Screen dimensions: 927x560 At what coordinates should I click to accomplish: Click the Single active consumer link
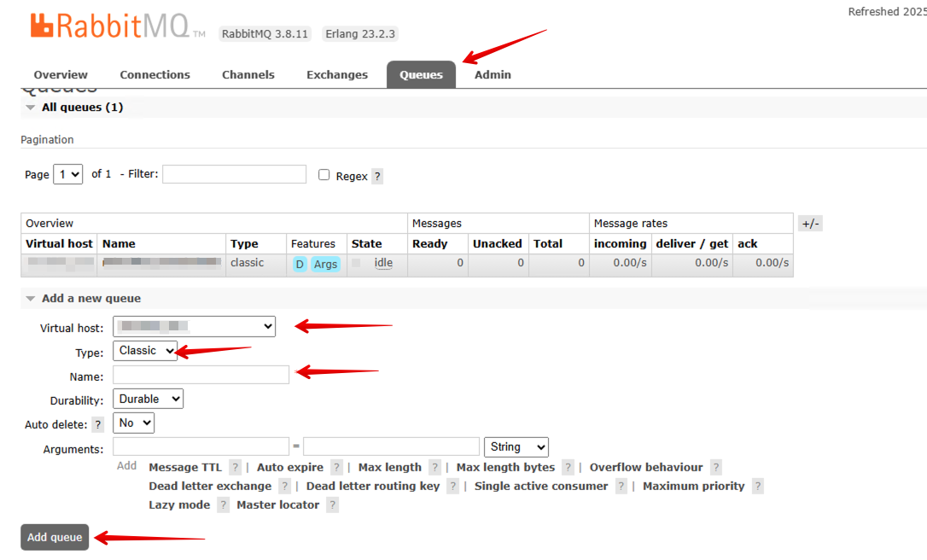[541, 487]
